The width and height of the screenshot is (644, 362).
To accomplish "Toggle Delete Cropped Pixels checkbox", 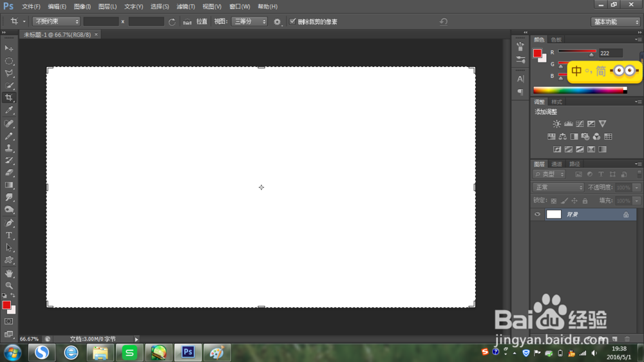I will [292, 21].
